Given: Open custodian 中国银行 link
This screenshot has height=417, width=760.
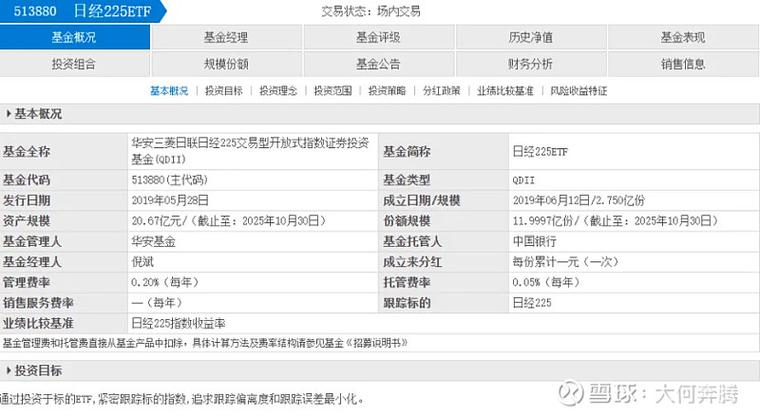Looking at the screenshot, I should pyautogui.click(x=535, y=241).
